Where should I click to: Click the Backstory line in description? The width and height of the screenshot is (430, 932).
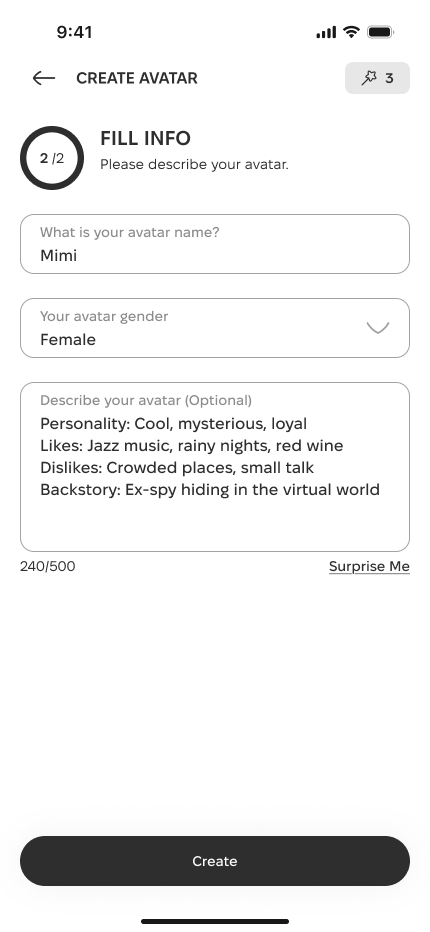210,490
